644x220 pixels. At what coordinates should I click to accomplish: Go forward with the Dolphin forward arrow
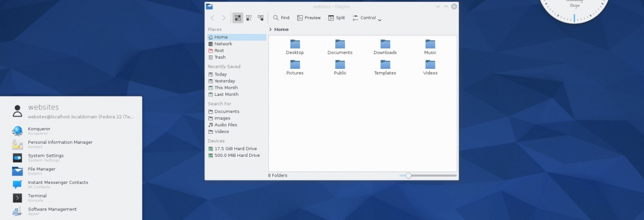pyautogui.click(x=224, y=18)
